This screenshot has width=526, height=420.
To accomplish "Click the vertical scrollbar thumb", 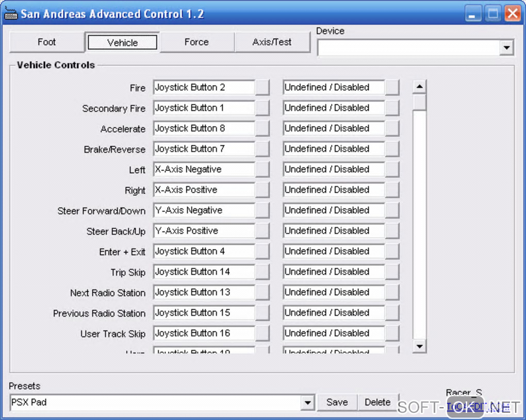I will click(419, 103).
